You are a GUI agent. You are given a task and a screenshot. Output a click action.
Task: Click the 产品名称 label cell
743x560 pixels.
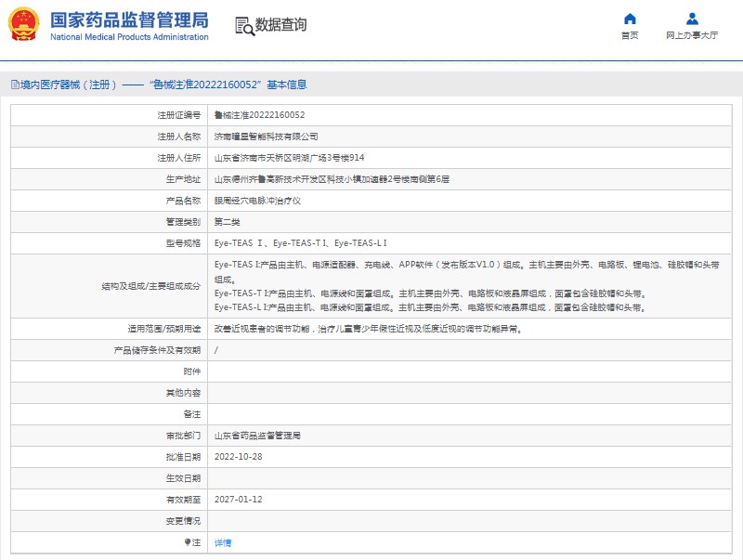click(109, 201)
